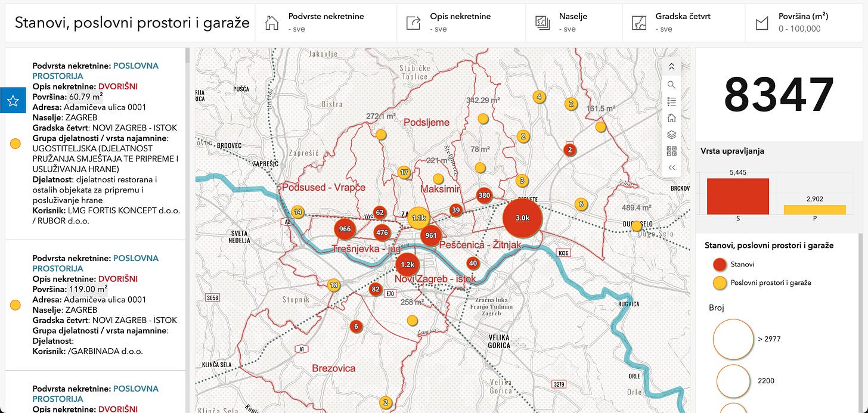This screenshot has height=413, width=868.
Task: Click the star bookmark tab on left panel
Action: (13, 100)
